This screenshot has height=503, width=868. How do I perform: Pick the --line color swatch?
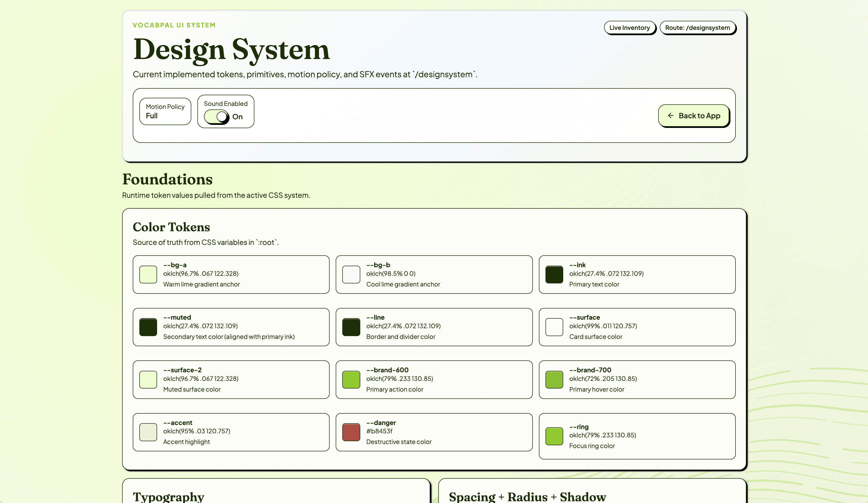(x=351, y=327)
